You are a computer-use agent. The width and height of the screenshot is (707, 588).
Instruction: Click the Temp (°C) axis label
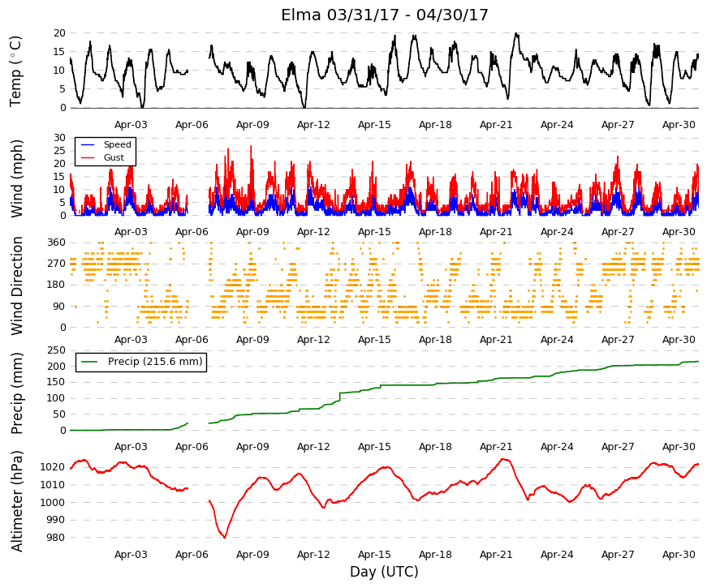coord(15,71)
